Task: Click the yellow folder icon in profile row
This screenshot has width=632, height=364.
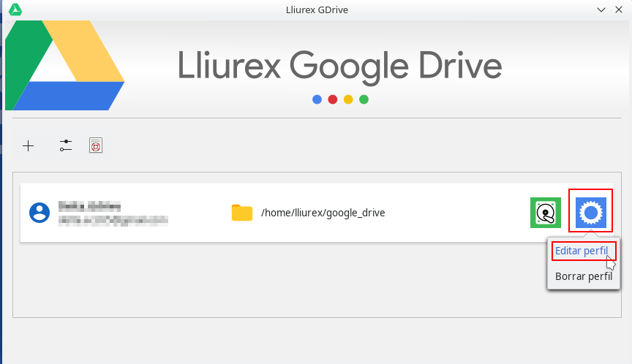Action: pyautogui.click(x=241, y=213)
